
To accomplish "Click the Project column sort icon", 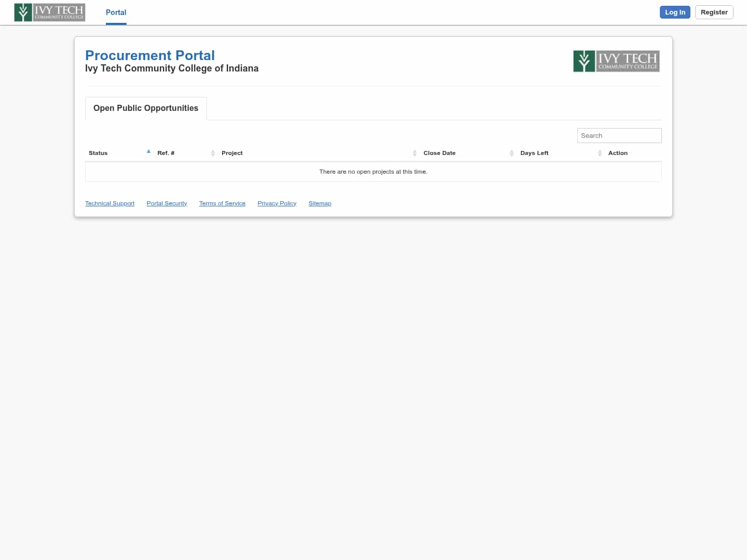I will coord(414,152).
